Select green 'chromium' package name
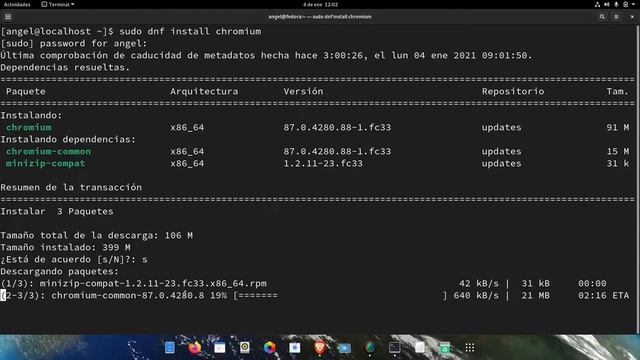Viewport: 640px width, 360px height. click(29, 127)
